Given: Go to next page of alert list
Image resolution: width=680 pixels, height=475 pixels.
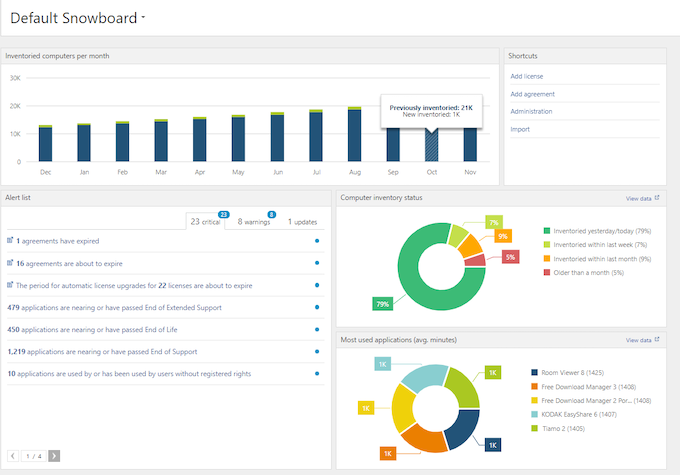Looking at the screenshot, I should click(x=53, y=455).
